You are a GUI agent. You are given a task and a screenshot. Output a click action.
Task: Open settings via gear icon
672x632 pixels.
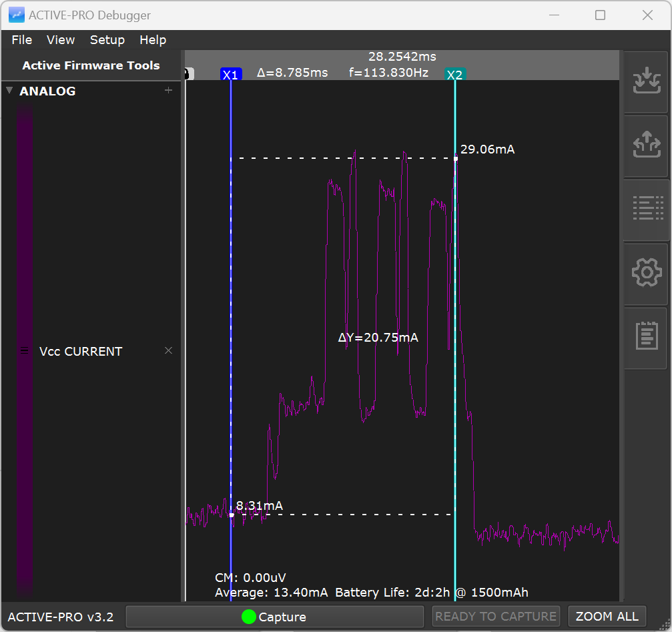click(646, 272)
